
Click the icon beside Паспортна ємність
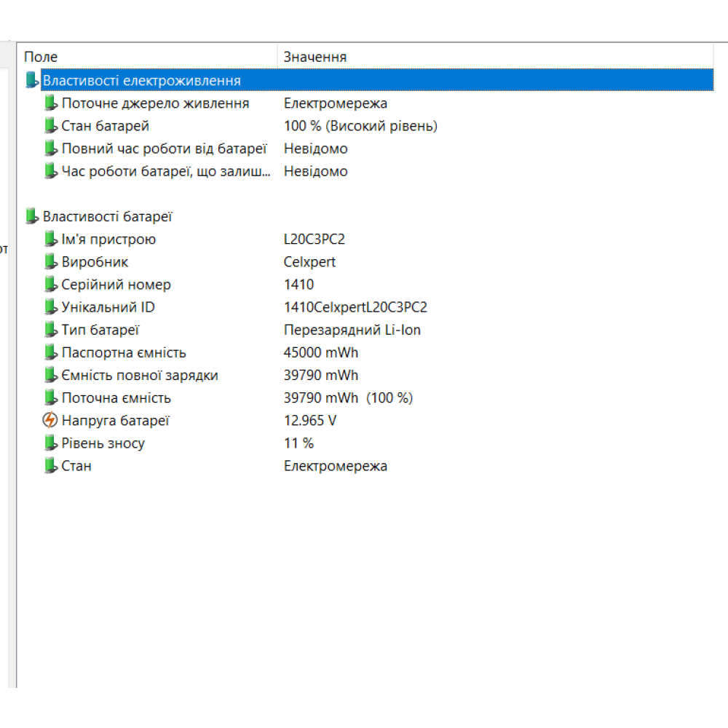(51, 352)
